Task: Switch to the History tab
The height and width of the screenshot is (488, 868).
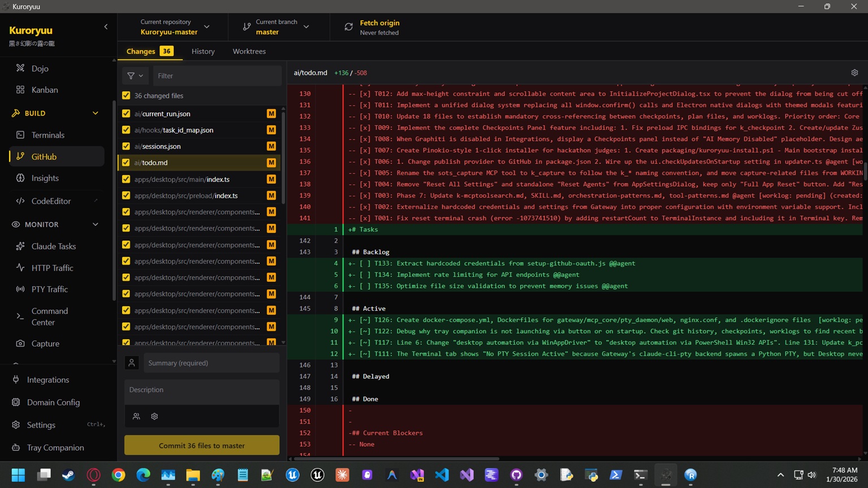Action: coord(203,51)
